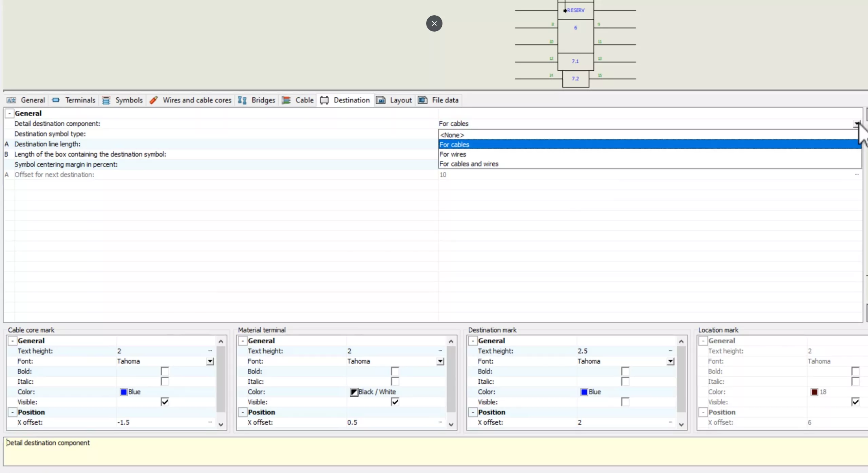Screen dimensions: 868x473
Task: Enable Bold for Destination mark
Action: tap(625, 371)
